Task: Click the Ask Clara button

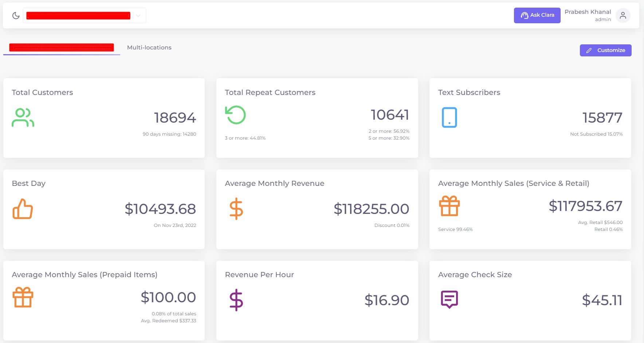Action: tap(537, 15)
